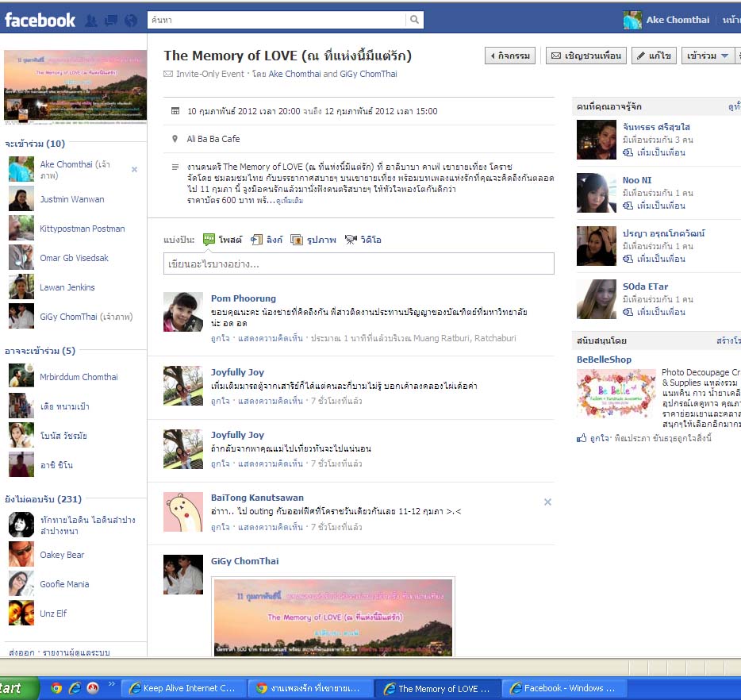
Task: Add จันทรธร ศรีสุขใส as a friend
Action: tap(655, 152)
